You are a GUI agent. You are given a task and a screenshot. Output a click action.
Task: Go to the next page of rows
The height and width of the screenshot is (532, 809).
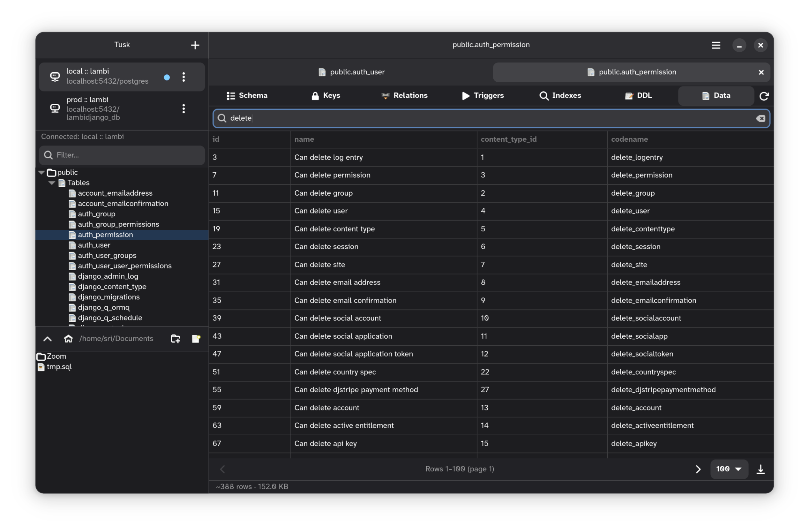coord(698,469)
